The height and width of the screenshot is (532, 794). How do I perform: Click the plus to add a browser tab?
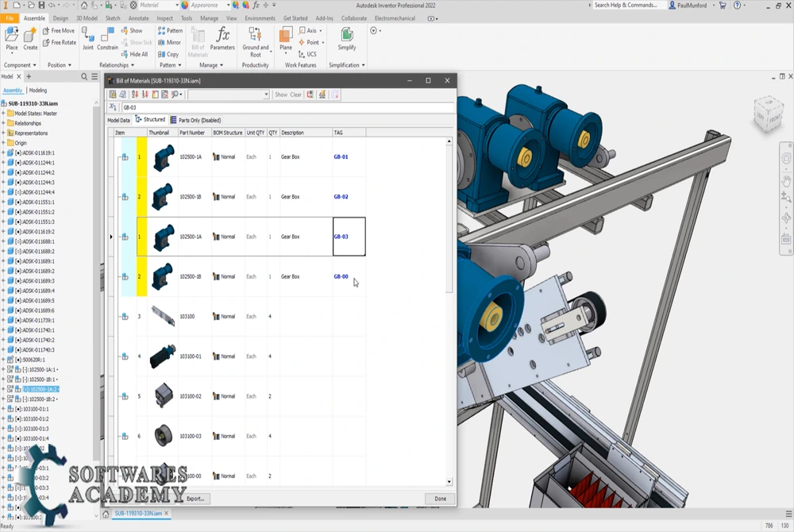(x=29, y=76)
